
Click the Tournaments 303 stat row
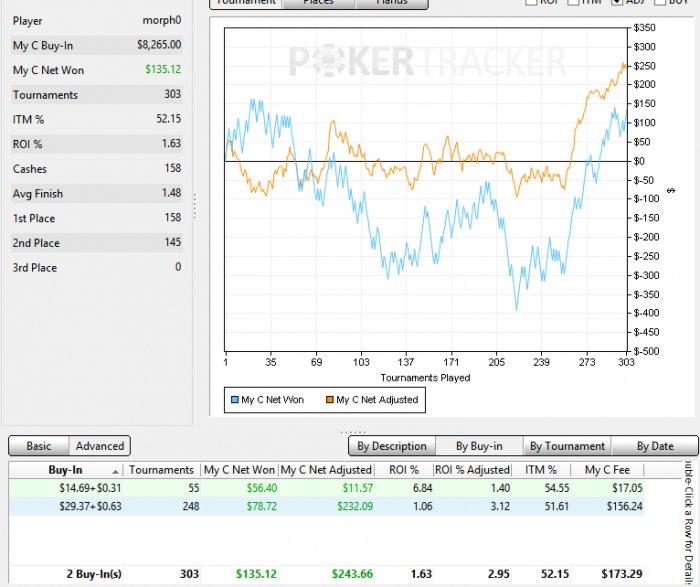pyautogui.click(x=97, y=95)
